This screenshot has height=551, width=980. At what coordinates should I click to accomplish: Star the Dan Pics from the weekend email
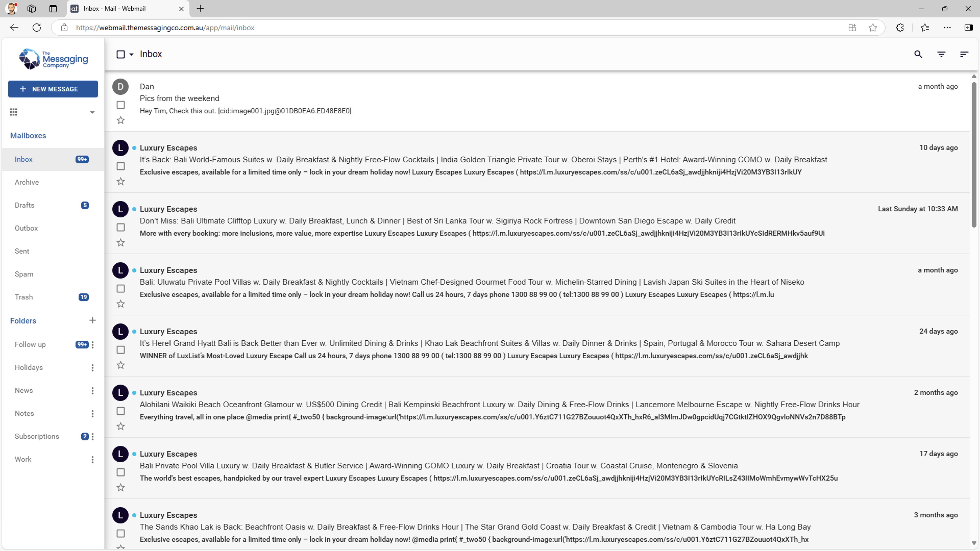[x=120, y=120]
